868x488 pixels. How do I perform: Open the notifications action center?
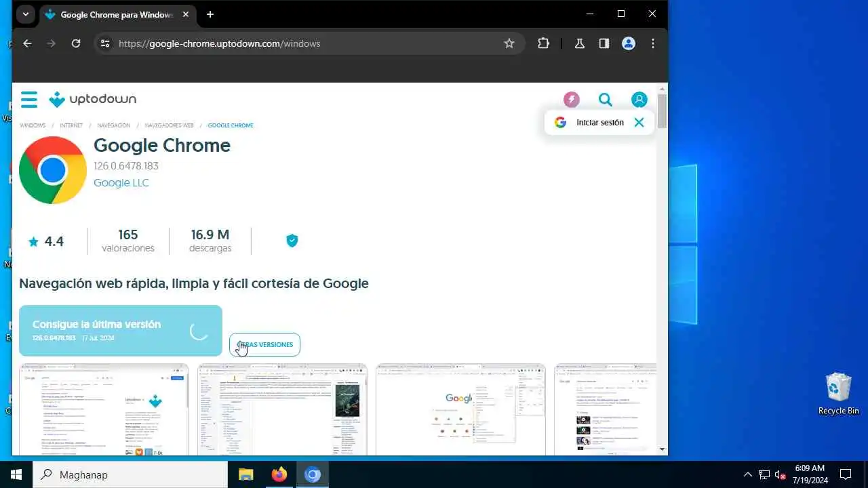click(x=846, y=474)
